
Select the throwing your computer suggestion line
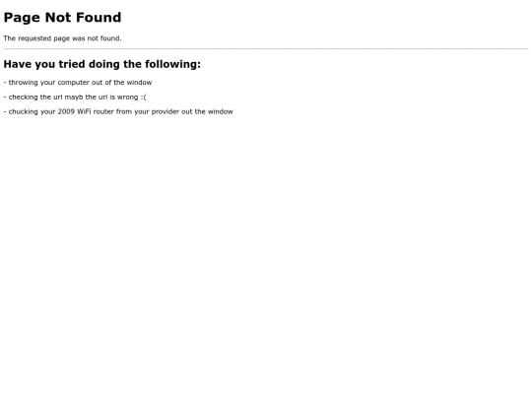point(78,83)
